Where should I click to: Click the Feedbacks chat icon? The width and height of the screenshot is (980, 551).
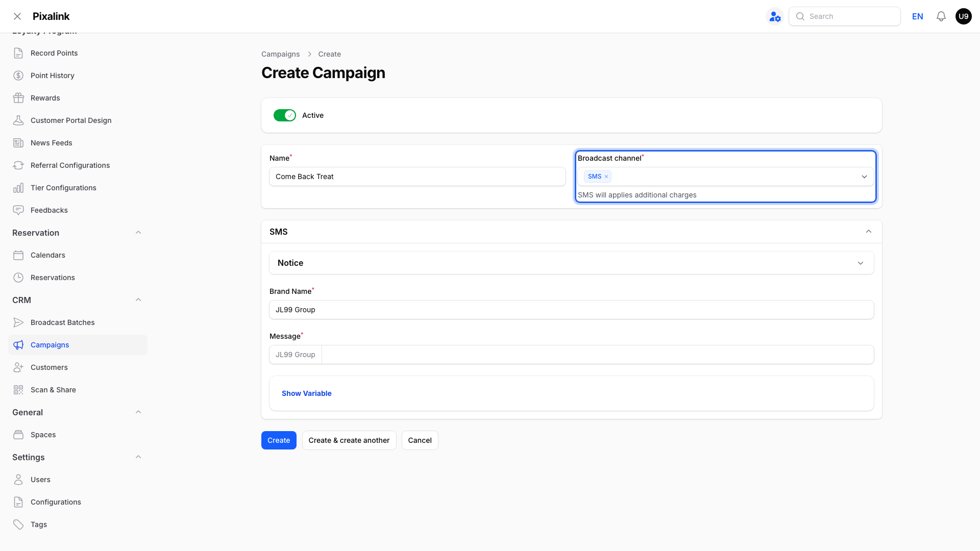tap(18, 210)
